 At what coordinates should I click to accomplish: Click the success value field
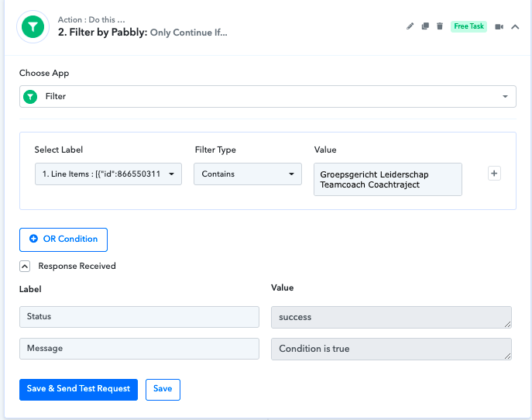tap(391, 317)
